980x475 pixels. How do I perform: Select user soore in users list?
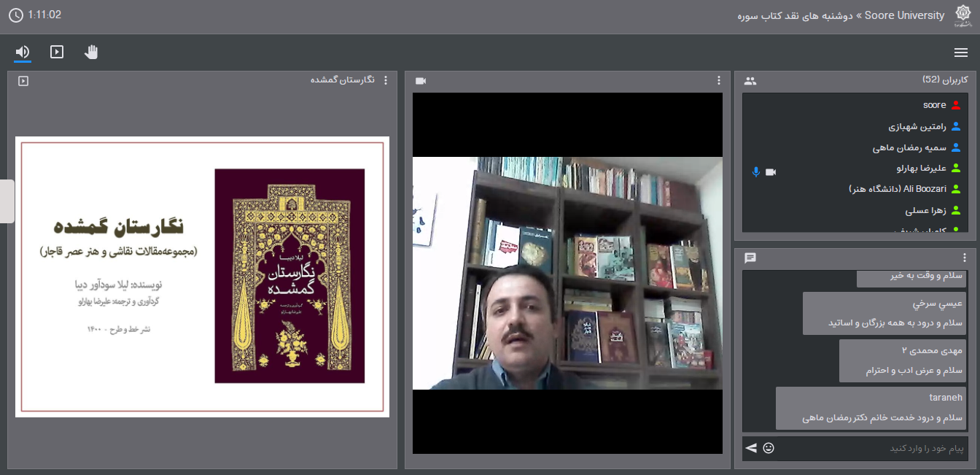coord(855,105)
